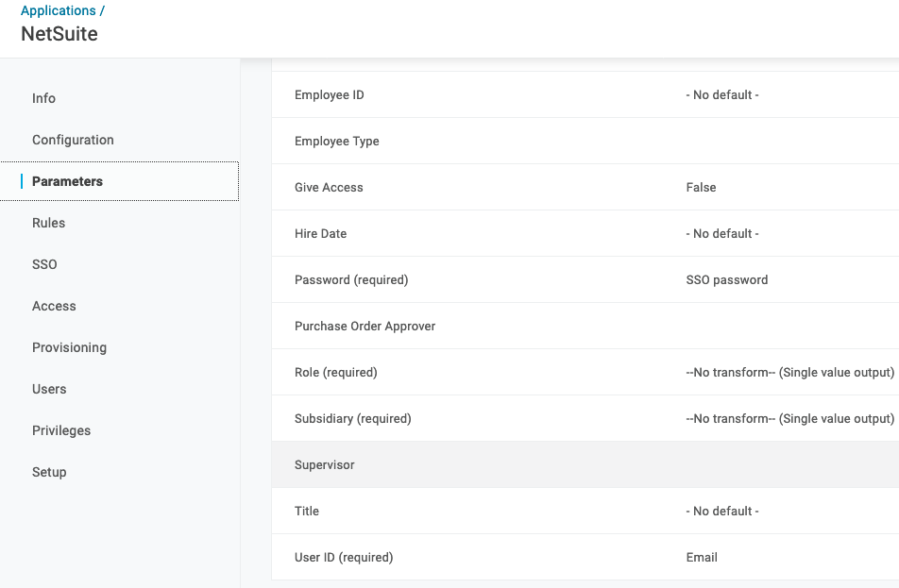Viewport: 899px width, 588px height.
Task: Switch to the Users tab
Action: [x=49, y=389]
